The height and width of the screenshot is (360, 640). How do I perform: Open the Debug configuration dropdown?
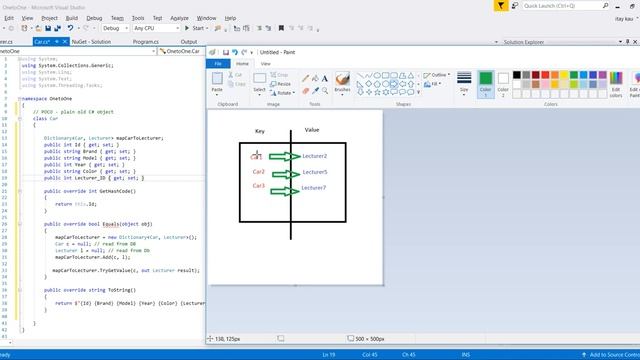point(116,28)
